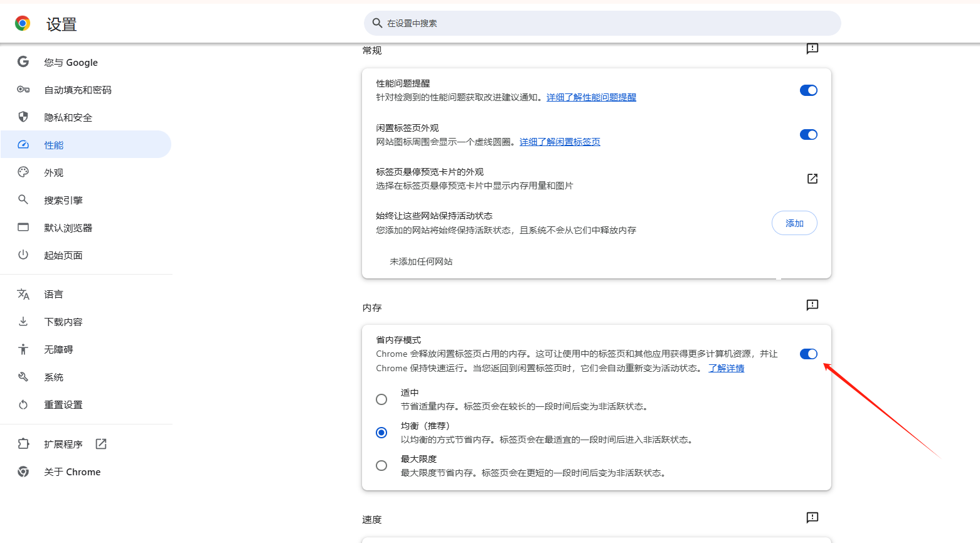The image size is (980, 543).
Task: Click 添加 to add an always-active site
Action: (x=794, y=223)
